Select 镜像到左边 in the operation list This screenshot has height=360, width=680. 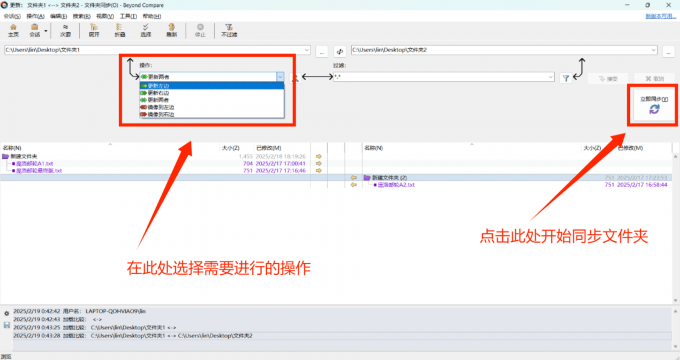212,107
